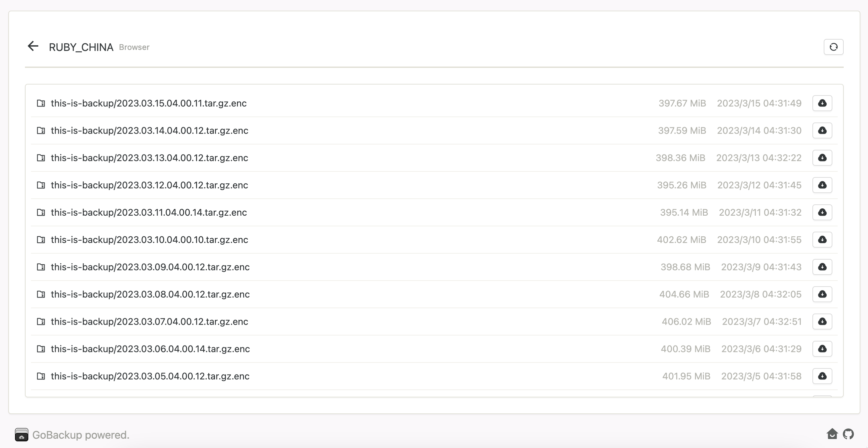Viewport: 868px width, 448px height.
Task: Open the GitHub icon in footer
Action: pos(848,434)
